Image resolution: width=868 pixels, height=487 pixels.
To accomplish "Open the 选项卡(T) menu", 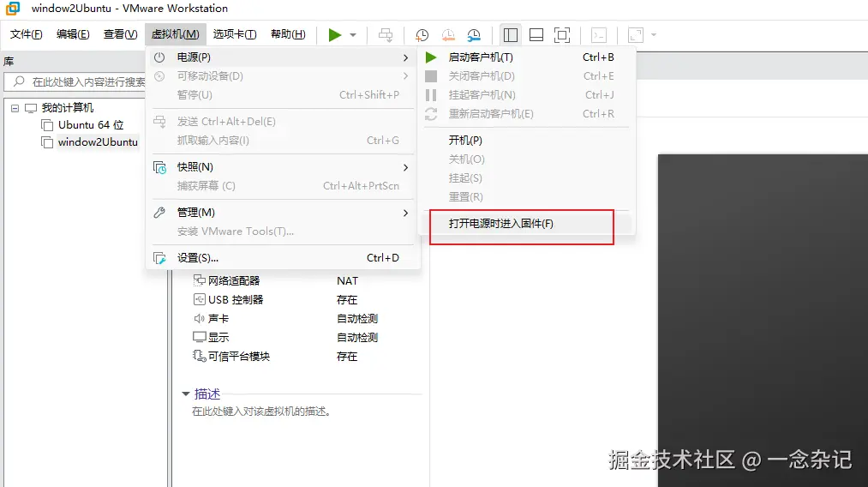I will click(235, 34).
